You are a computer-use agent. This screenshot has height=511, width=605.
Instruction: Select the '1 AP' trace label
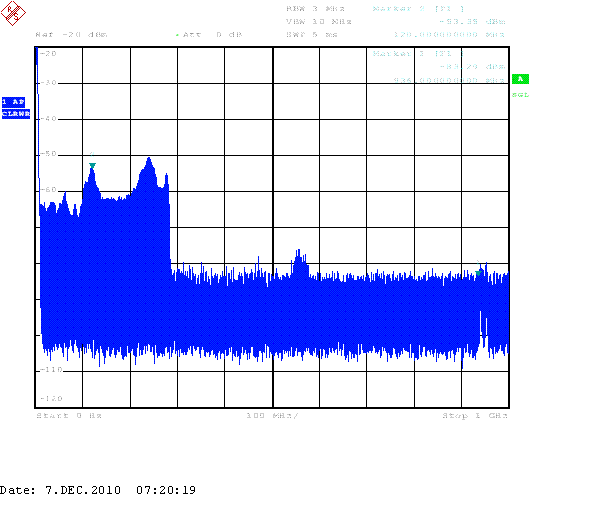(x=15, y=102)
